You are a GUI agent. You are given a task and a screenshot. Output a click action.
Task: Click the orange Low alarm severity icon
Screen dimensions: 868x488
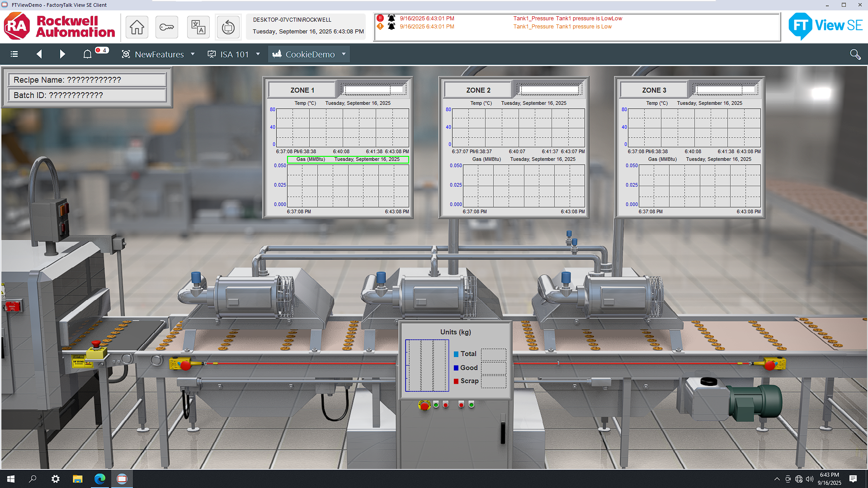coord(380,27)
